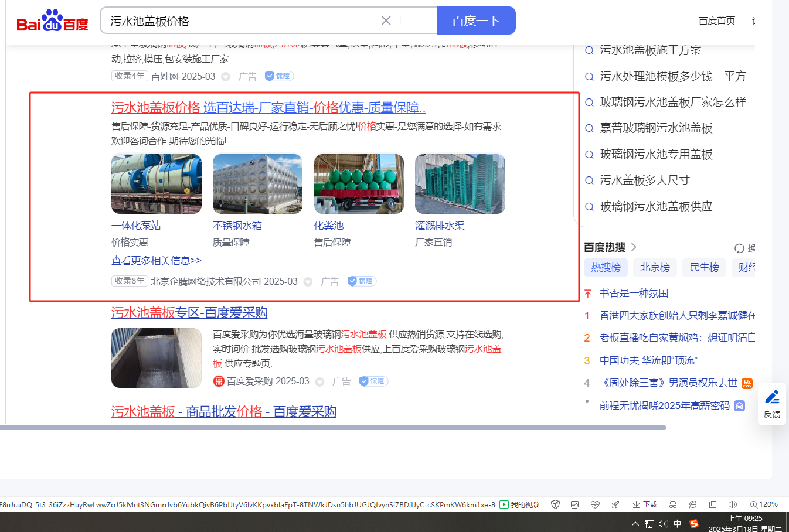The image size is (789, 532).
Task: Click the horizontal scrollbar at page bottom
Action: coord(333,428)
